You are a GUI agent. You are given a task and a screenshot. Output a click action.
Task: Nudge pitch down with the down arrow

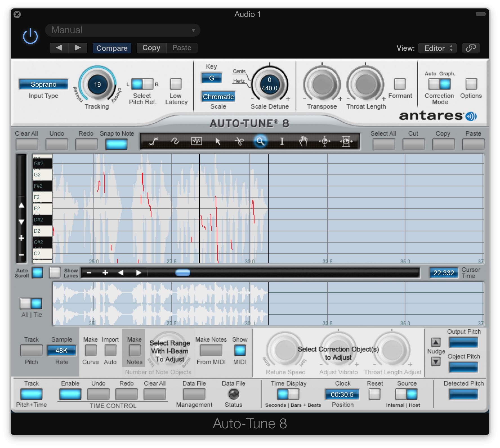click(x=436, y=361)
